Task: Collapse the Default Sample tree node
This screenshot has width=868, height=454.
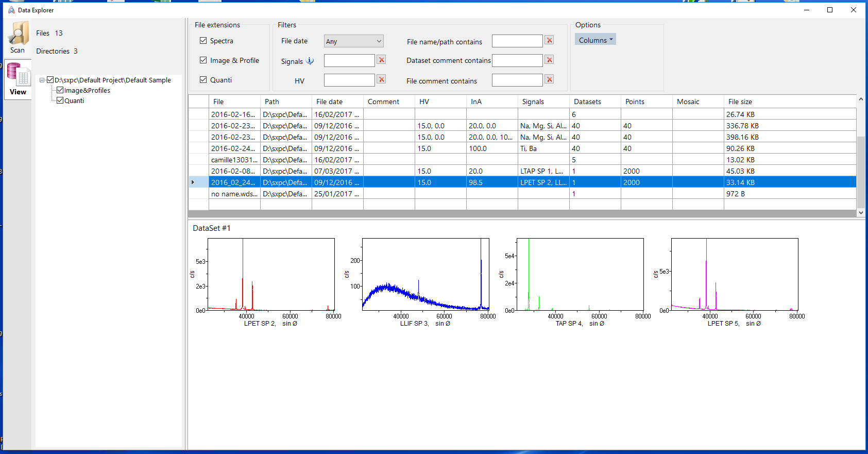Action: coord(42,80)
